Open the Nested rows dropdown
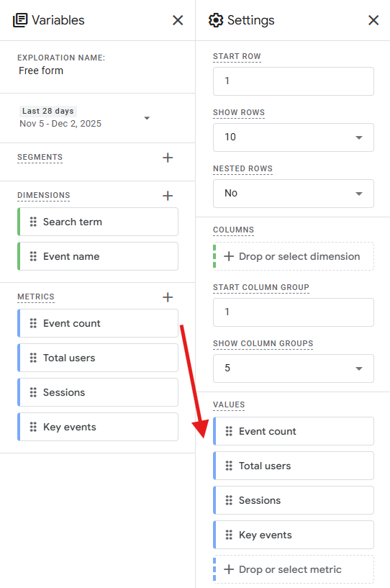Image resolution: width=390 pixels, height=588 pixels. pyautogui.click(x=294, y=194)
